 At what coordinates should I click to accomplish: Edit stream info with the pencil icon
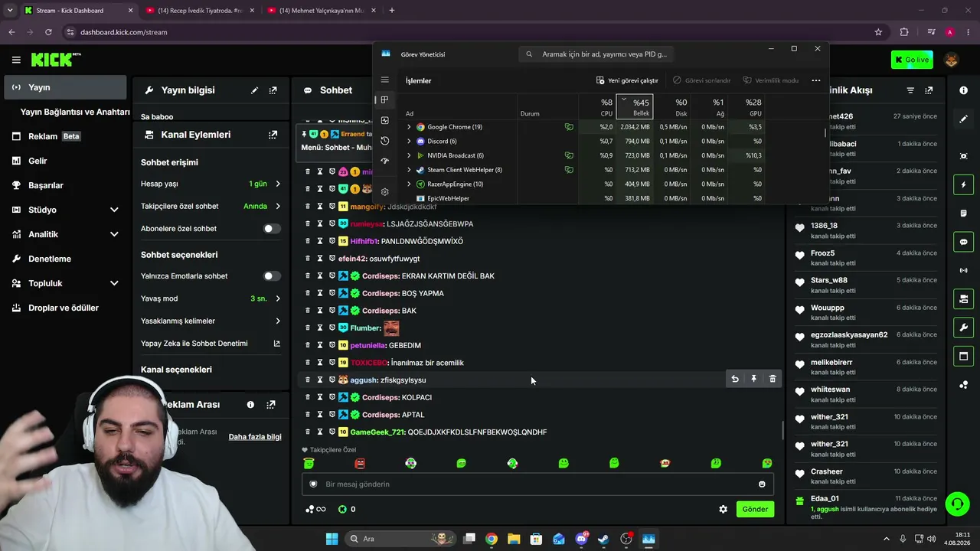click(254, 90)
